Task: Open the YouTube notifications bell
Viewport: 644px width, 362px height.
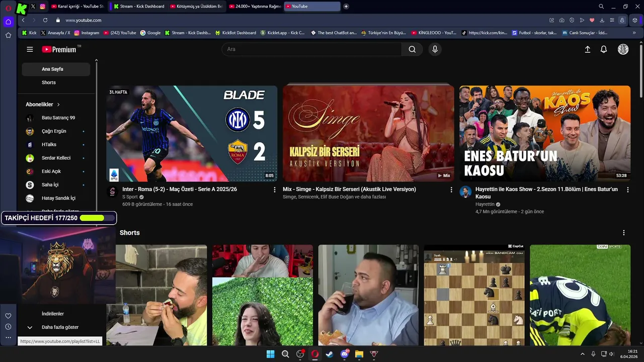Action: (x=604, y=49)
